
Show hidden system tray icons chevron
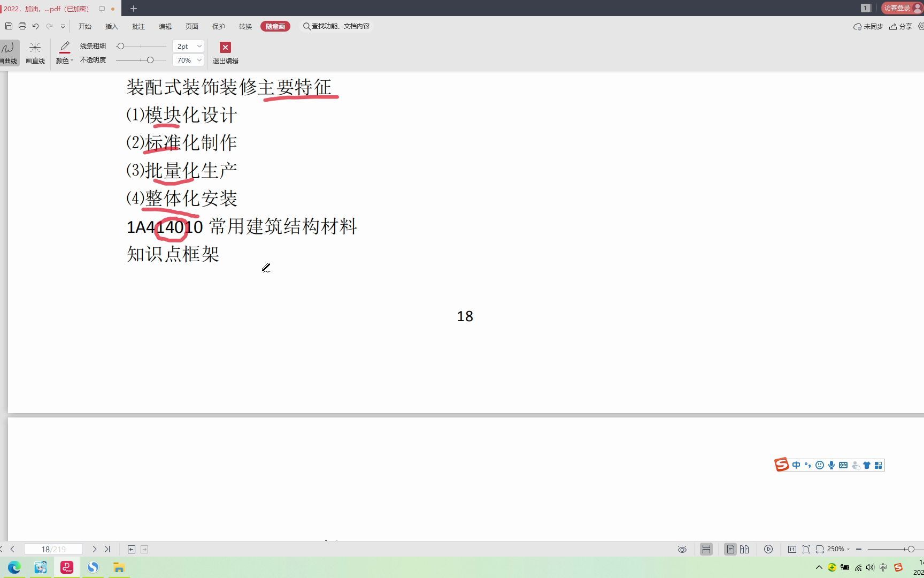819,567
